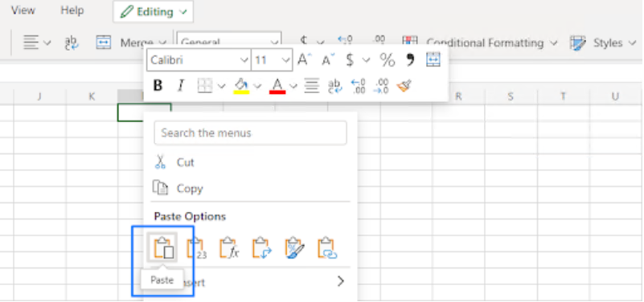The image size is (644, 302).
Task: Decrease font size in mini toolbar
Action: pos(328,60)
